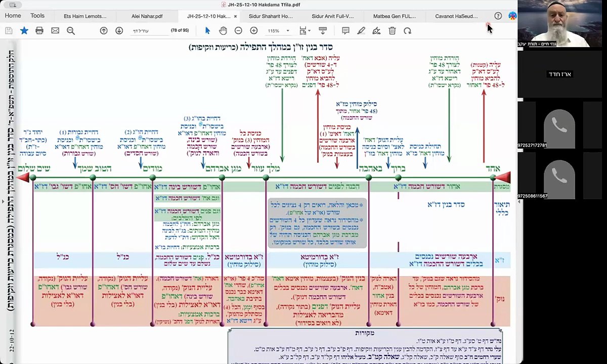This screenshot has height=364, width=607.
Task: Open the account profile avatar
Action: (512, 16)
